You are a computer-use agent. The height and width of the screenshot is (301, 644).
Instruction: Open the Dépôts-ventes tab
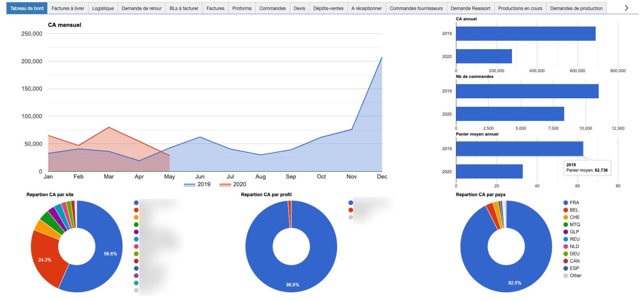coord(328,8)
